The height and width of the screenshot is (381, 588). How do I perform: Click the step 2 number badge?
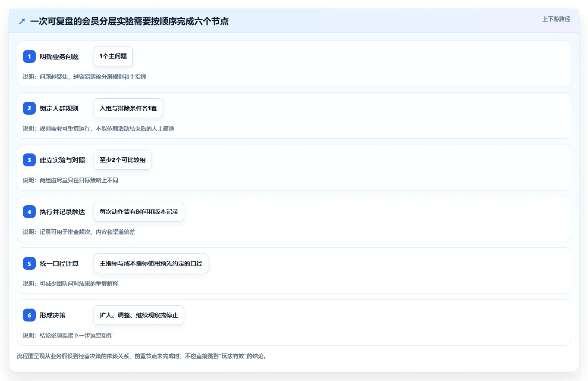coord(29,108)
